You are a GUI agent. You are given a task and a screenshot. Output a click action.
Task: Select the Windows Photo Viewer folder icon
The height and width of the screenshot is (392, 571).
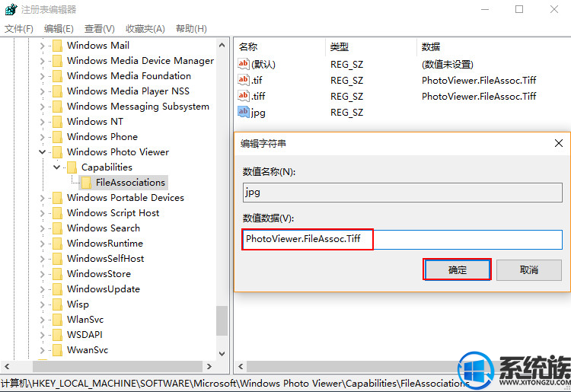pos(57,152)
